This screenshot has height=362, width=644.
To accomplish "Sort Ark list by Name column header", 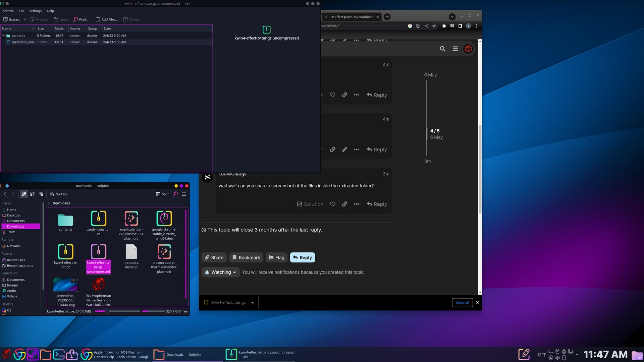I will coord(18,28).
